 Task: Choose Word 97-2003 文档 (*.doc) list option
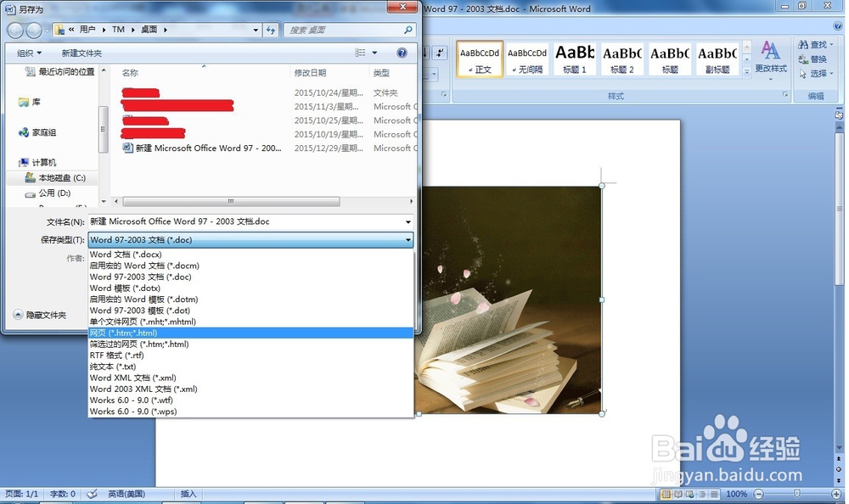250,277
